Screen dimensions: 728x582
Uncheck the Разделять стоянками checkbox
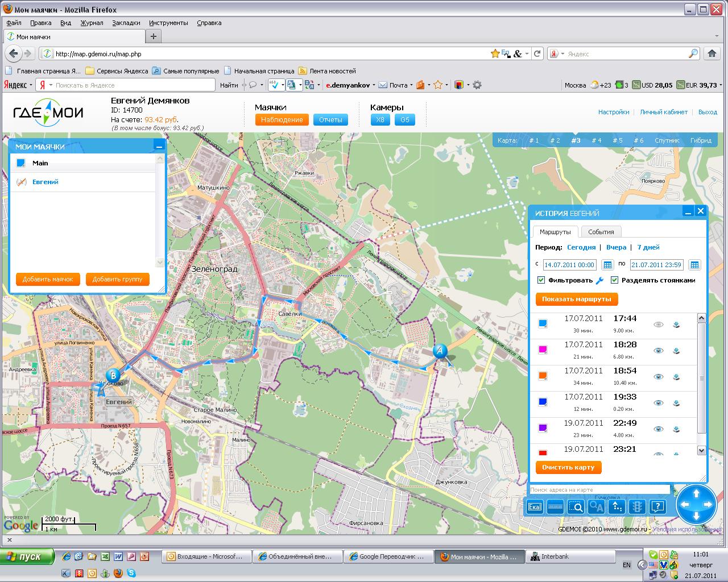[614, 280]
